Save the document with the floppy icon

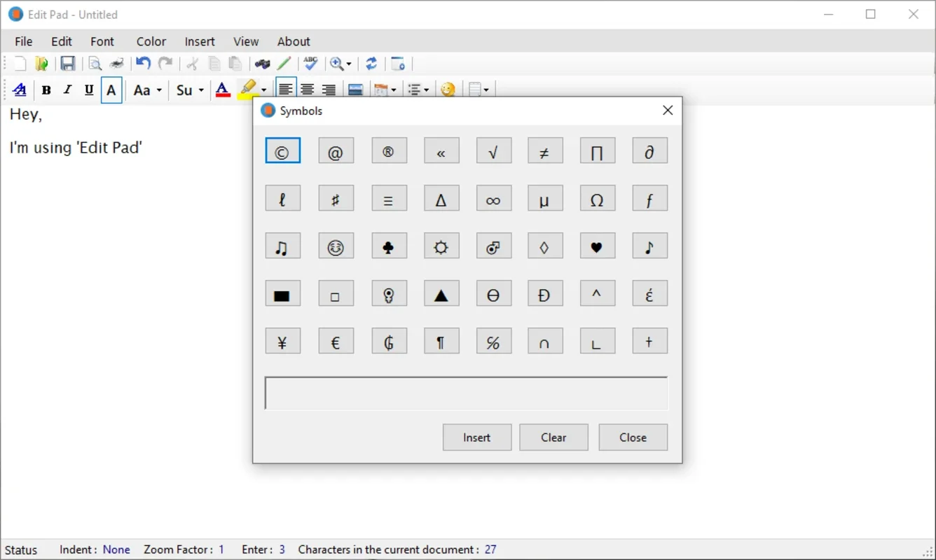(67, 64)
